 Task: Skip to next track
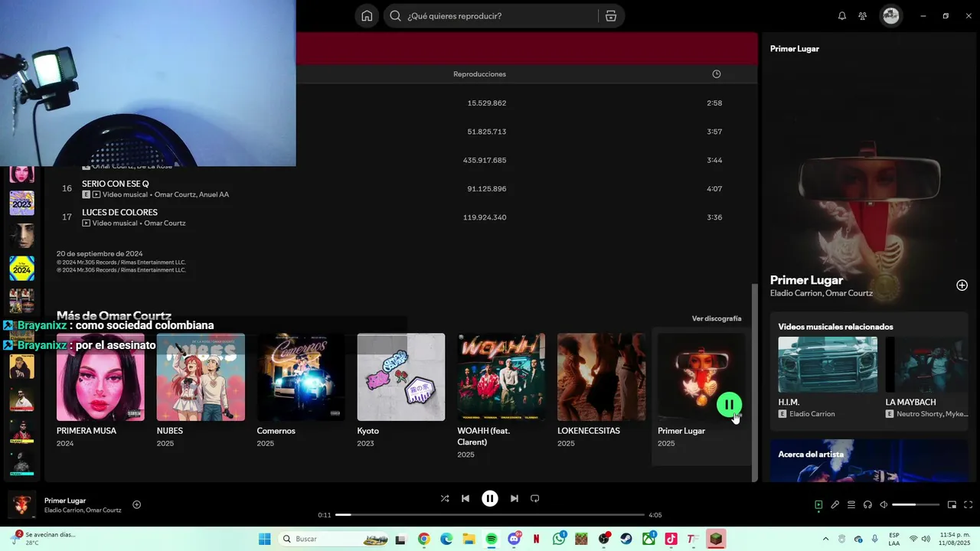click(514, 498)
